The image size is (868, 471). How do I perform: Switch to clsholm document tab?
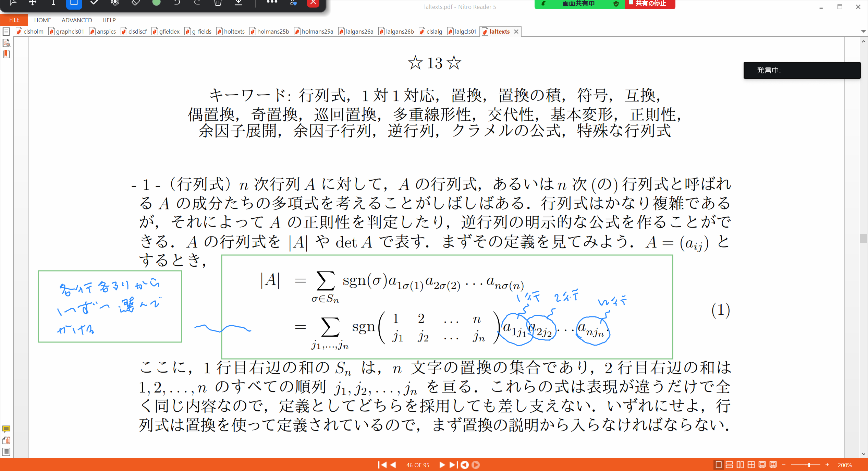(30, 32)
